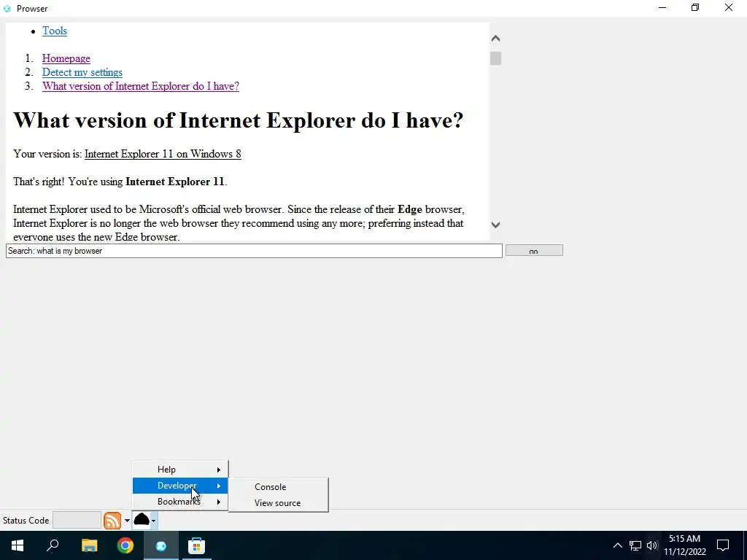Viewport: 747px width, 560px height.
Task: Click the scroll down arrow of the page
Action: pos(495,225)
